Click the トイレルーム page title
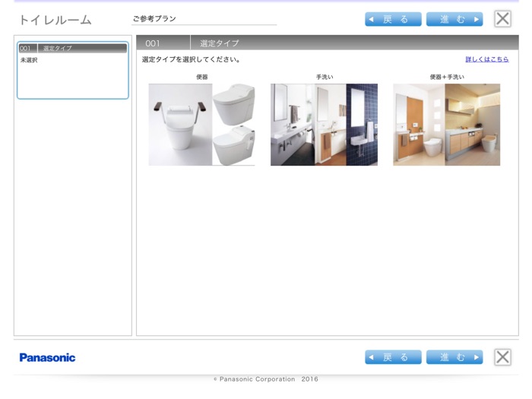The height and width of the screenshot is (399, 532). (55, 20)
